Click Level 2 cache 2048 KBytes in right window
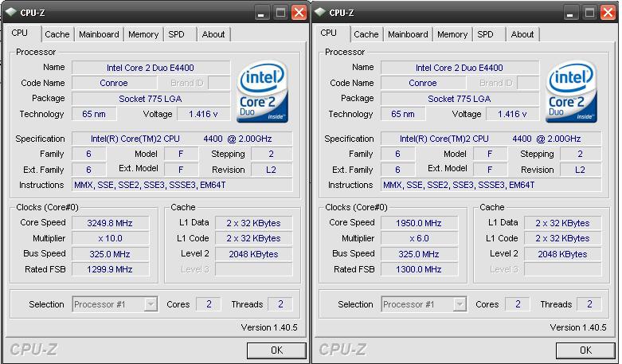The width and height of the screenshot is (622, 364). (x=563, y=254)
